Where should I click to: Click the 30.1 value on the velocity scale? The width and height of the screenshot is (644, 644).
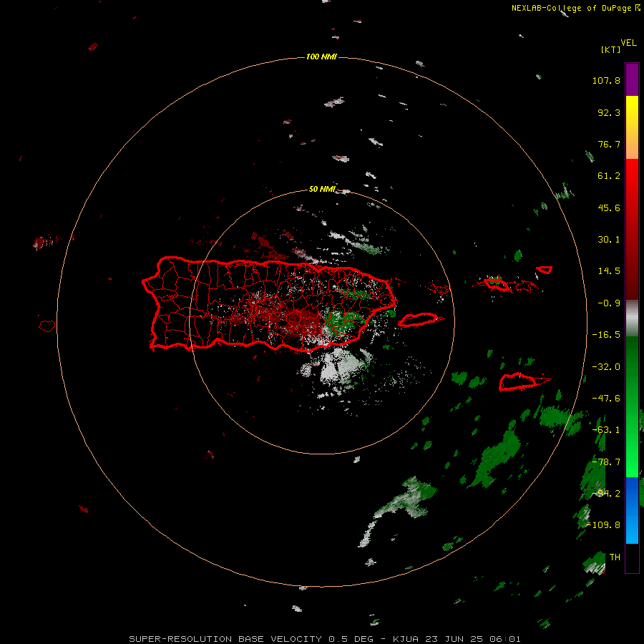pos(609,240)
